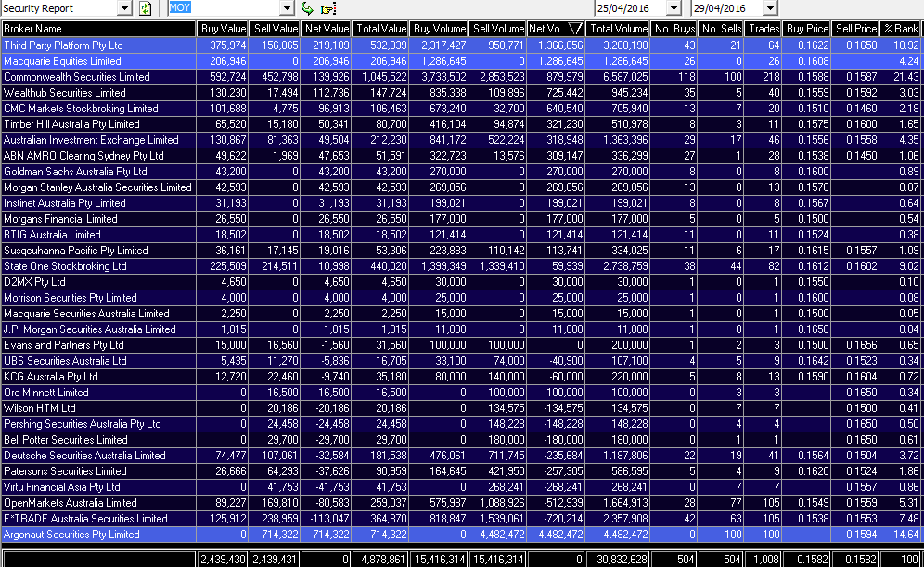Image resolution: width=924 pixels, height=567 pixels.
Task: Sort by the Buy Price column header
Action: 807,29
